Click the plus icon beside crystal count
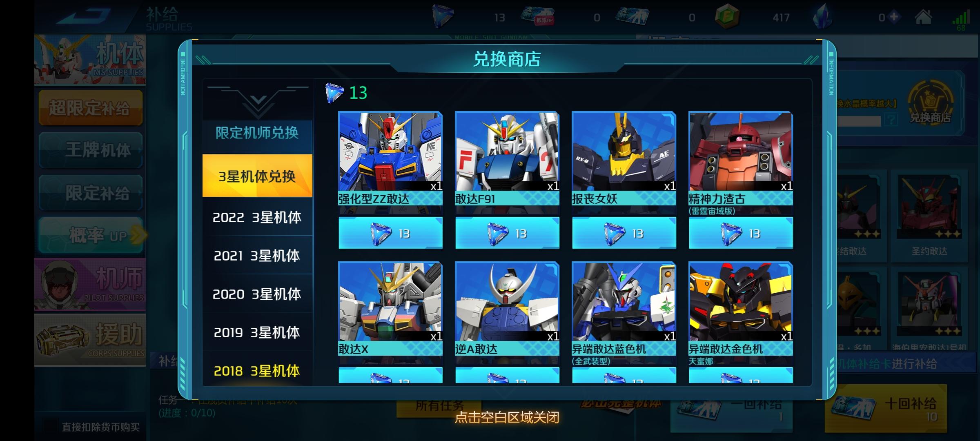Screen dimensions: 980x441 click(x=894, y=17)
